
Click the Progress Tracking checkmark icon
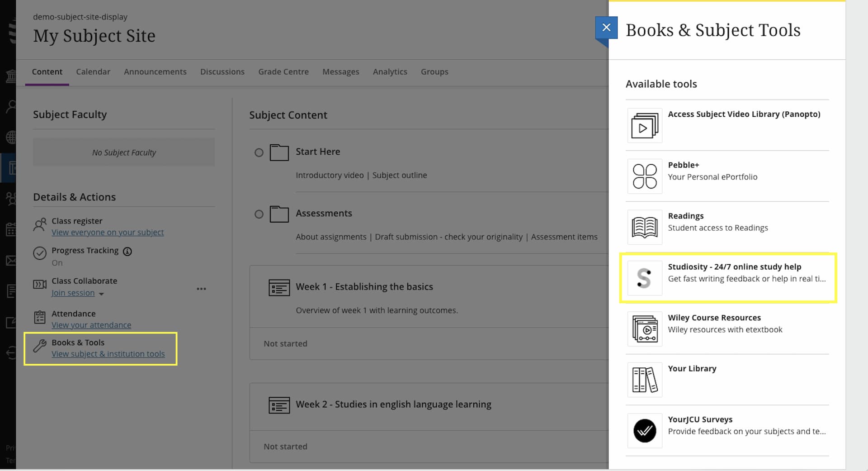tap(40, 253)
